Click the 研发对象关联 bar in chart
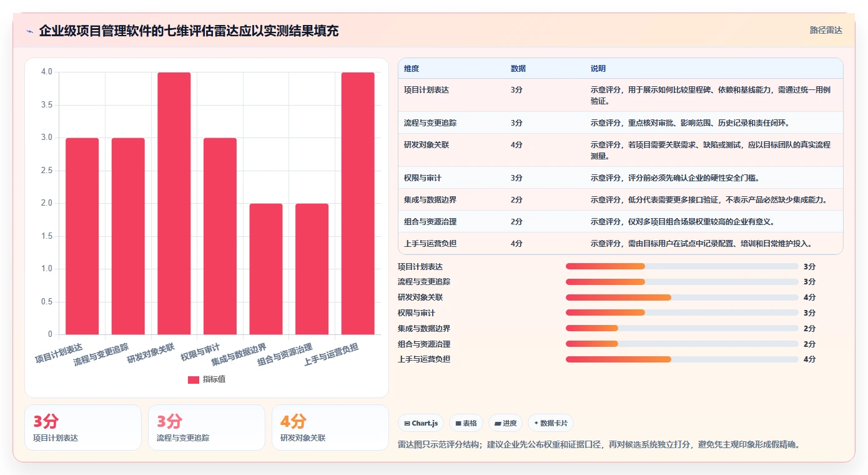 tap(174, 203)
